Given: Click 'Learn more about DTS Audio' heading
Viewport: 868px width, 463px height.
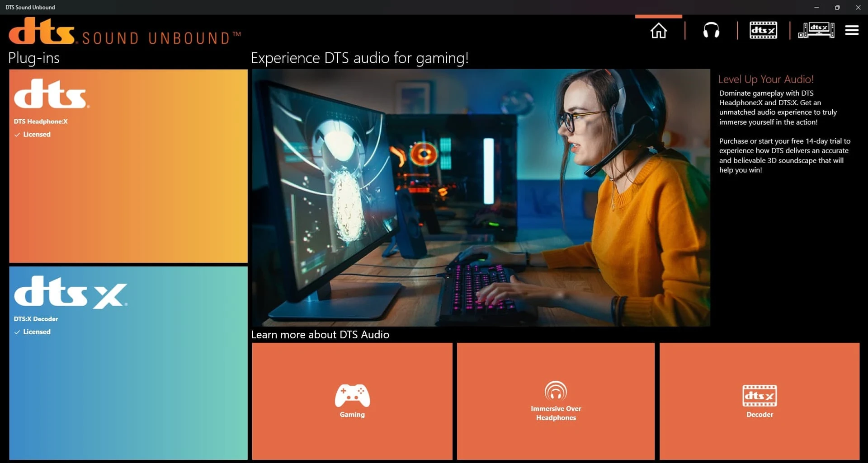Looking at the screenshot, I should [x=320, y=334].
